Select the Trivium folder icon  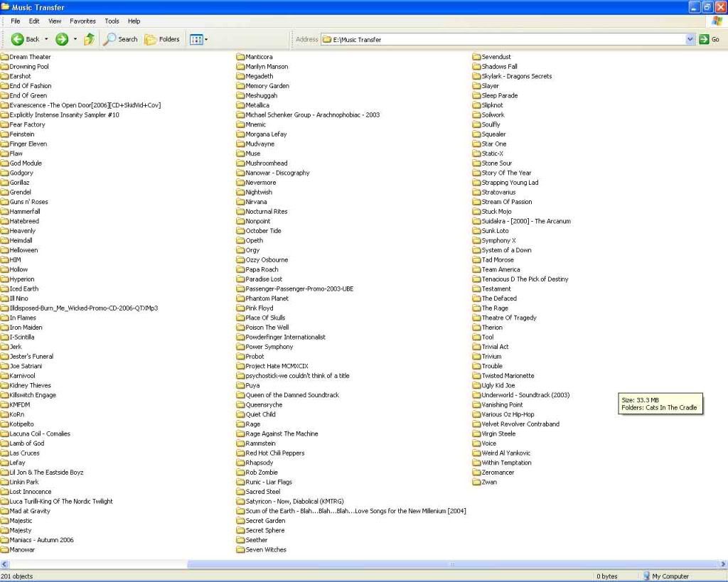tap(477, 357)
